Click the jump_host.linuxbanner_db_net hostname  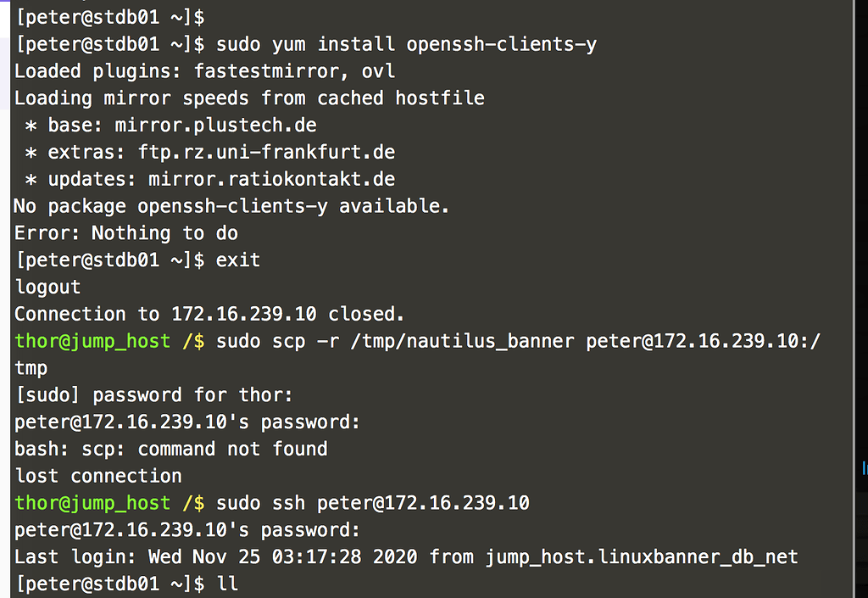point(642,557)
